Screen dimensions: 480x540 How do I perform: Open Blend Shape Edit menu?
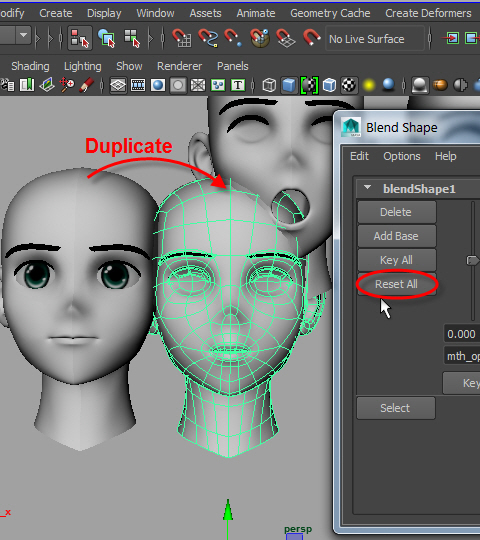(x=359, y=156)
